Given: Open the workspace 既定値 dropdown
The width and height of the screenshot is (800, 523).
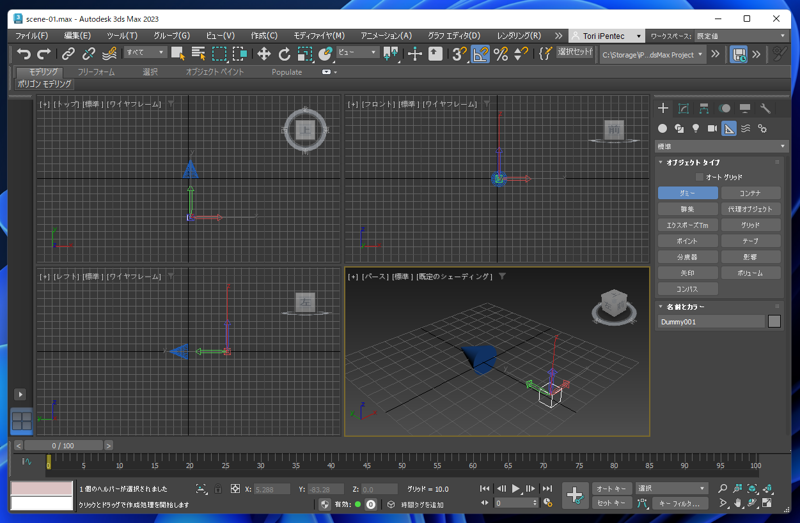Looking at the screenshot, I should [x=741, y=36].
